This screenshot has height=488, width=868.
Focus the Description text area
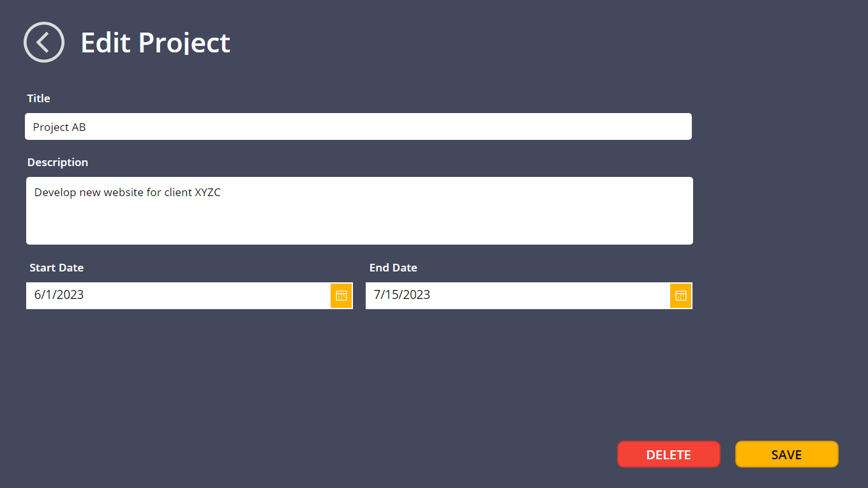(x=359, y=211)
